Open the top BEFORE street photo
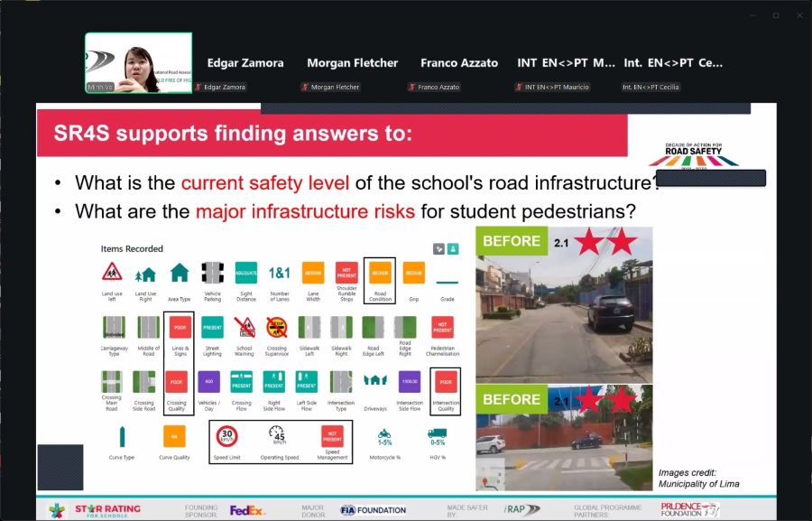Screen dimensions: 812x521 pos(564,304)
